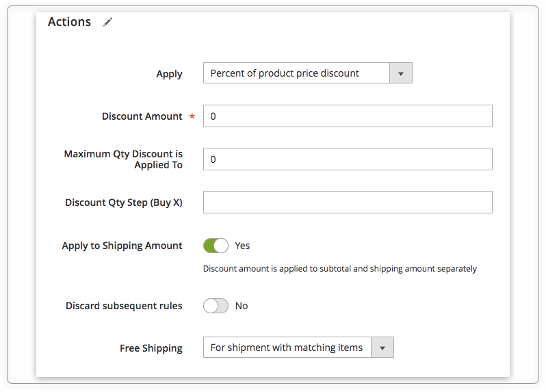The image size is (546, 392).
Task: Click the Yes label beside the shipping toggle
Action: [x=242, y=246]
